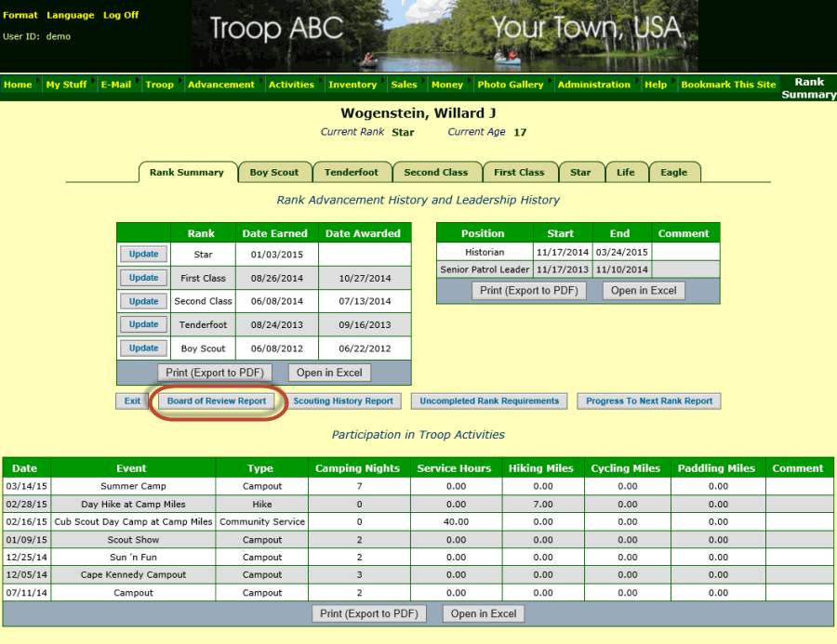Click the Log Off link
This screenshot has width=837, height=644.
click(x=121, y=15)
